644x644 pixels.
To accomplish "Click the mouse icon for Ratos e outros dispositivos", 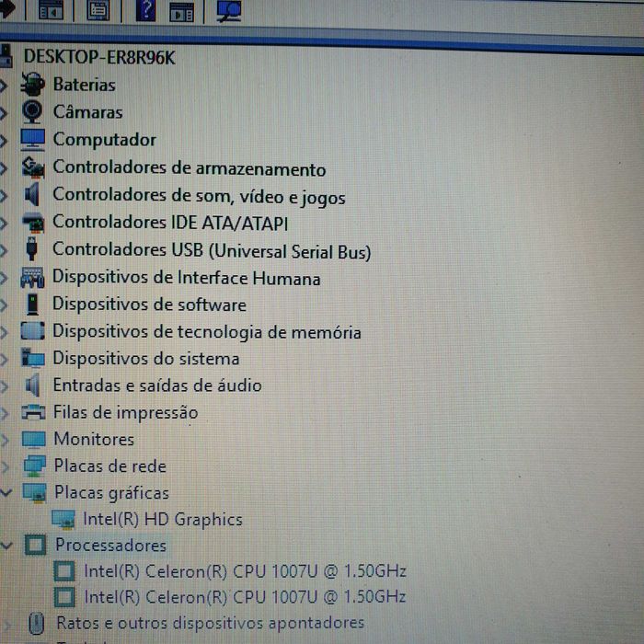I will point(36,623).
